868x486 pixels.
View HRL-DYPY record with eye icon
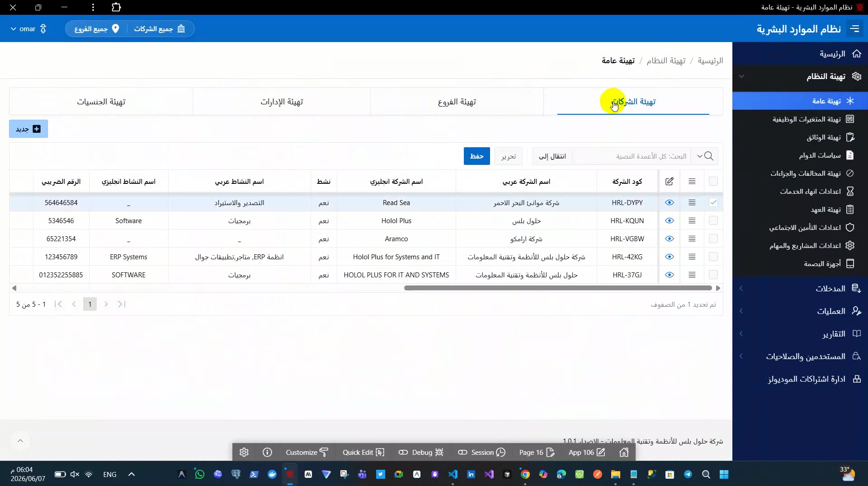click(670, 203)
